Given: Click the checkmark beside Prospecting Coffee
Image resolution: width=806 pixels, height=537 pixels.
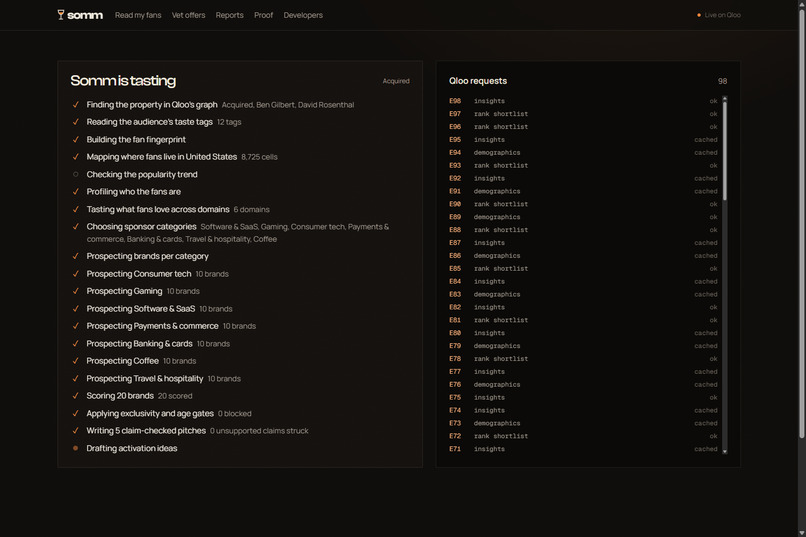Looking at the screenshot, I should coord(76,361).
